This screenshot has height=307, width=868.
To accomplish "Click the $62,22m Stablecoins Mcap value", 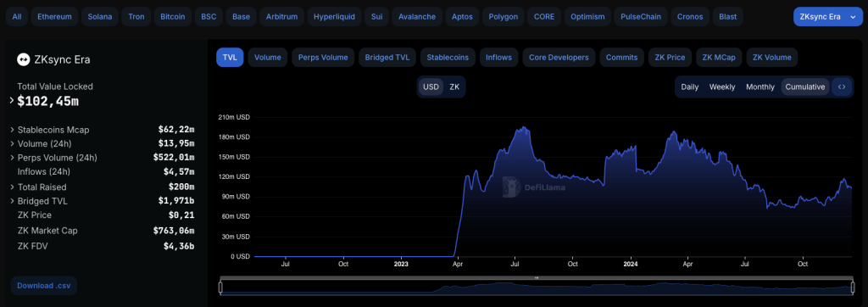I will pyautogui.click(x=176, y=130).
